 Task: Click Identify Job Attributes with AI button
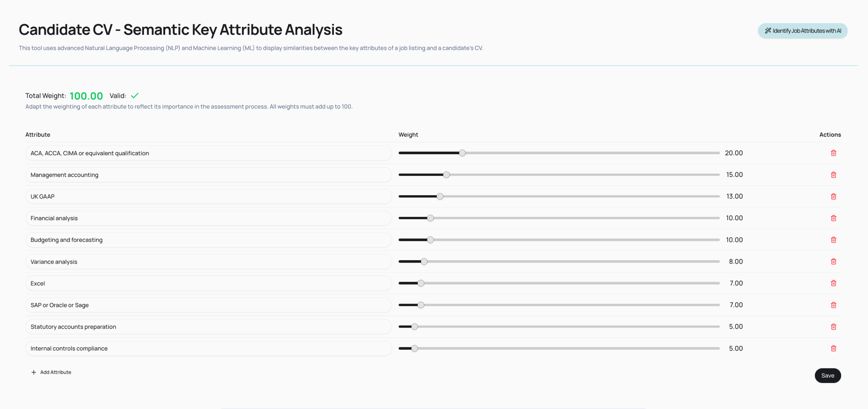click(803, 31)
